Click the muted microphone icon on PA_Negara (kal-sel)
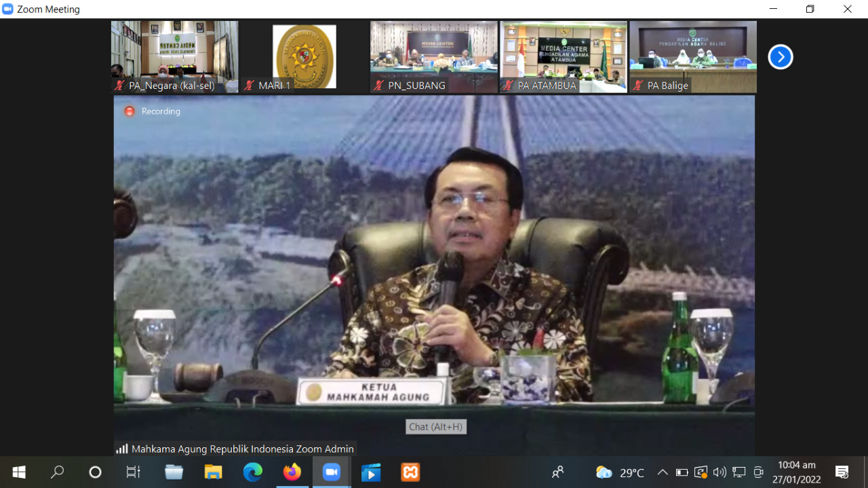This screenshot has width=868, height=488. (119, 86)
